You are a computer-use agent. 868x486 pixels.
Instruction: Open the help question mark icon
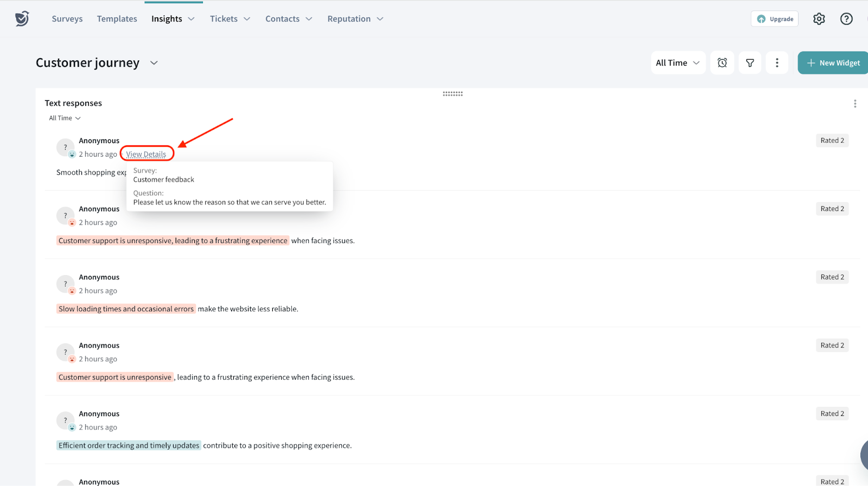846,19
